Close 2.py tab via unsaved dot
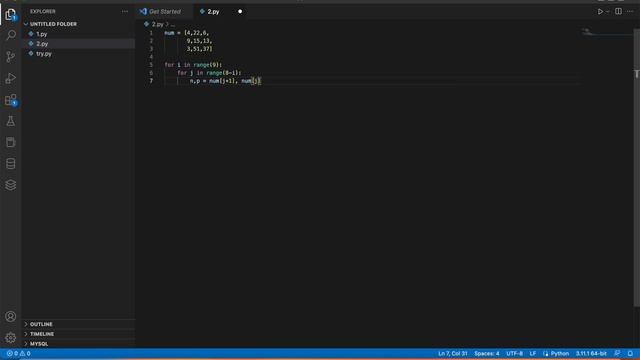The width and height of the screenshot is (640, 360). click(x=240, y=11)
